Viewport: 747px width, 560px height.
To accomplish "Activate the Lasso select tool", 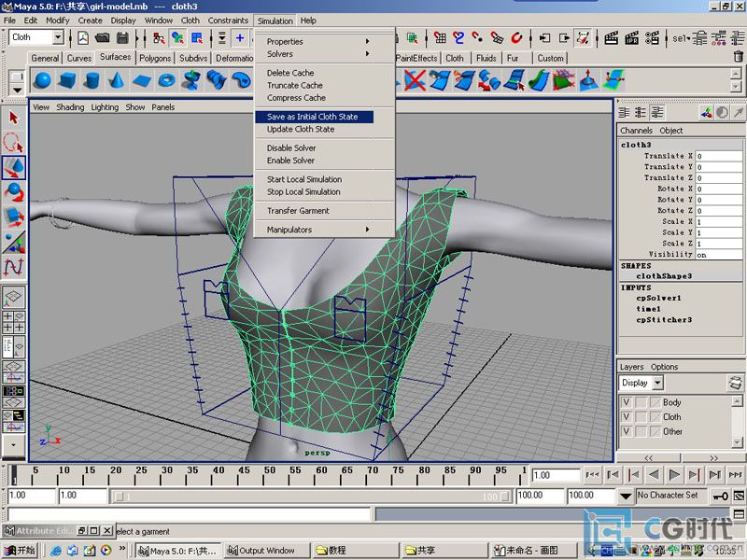I will (13, 142).
